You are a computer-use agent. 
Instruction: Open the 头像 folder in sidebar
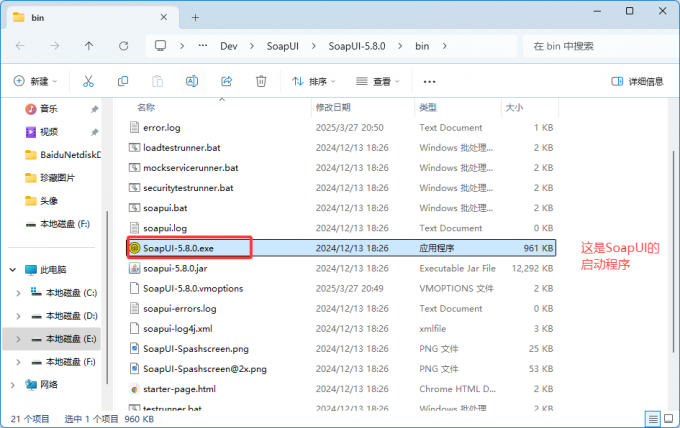(41, 201)
